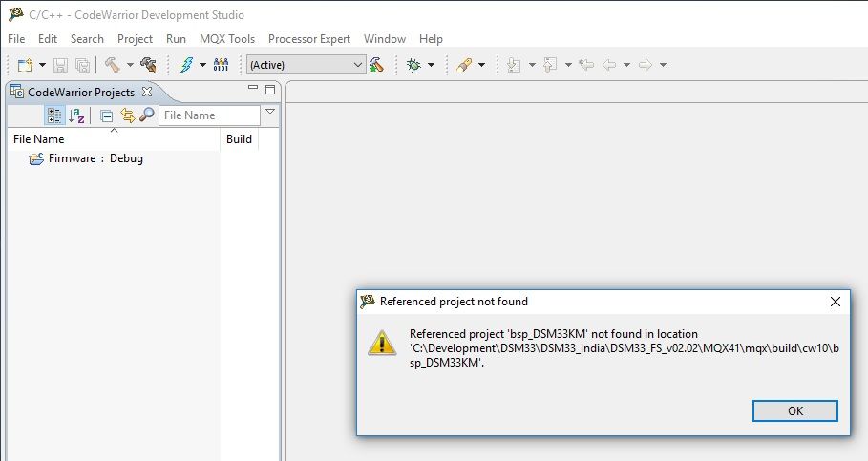
Task: Open the (Active) build configuration combo box
Action: click(x=307, y=65)
